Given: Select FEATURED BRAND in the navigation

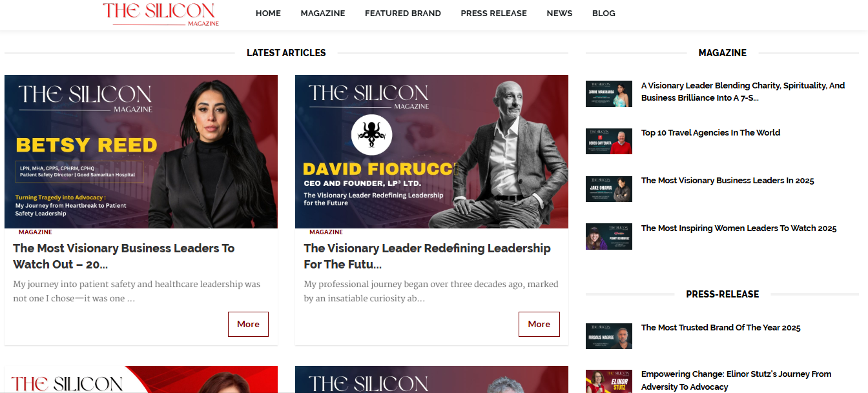Looking at the screenshot, I should click(403, 13).
